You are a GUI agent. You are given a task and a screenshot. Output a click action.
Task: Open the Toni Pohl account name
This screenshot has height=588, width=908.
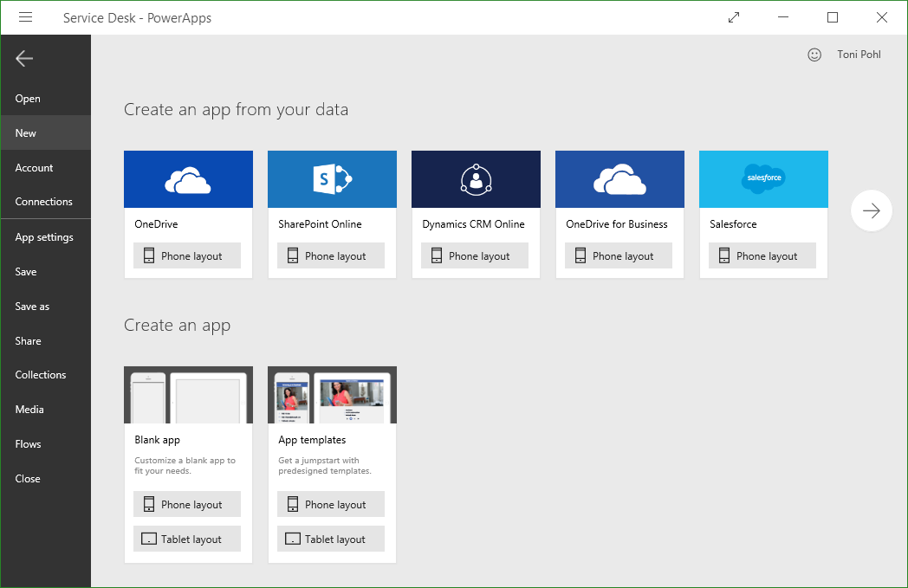[859, 55]
